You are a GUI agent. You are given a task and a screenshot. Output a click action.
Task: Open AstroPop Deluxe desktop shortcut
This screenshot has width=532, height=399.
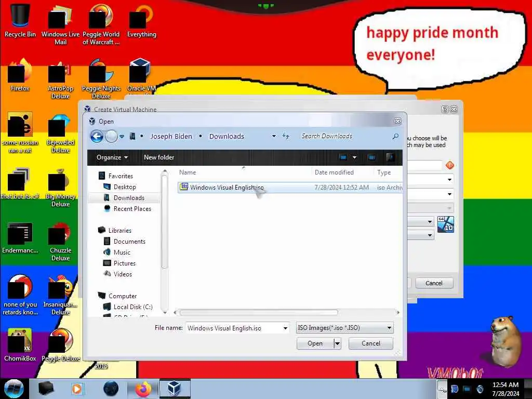60,79
